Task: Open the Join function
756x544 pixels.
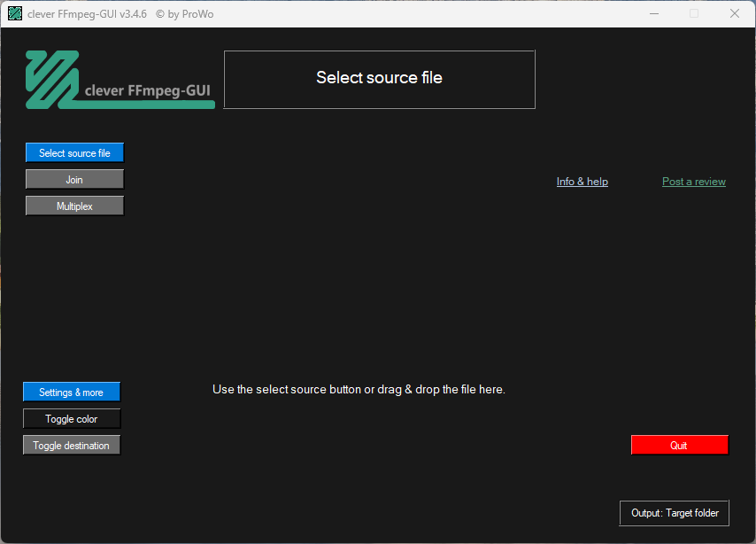Action: tap(74, 179)
